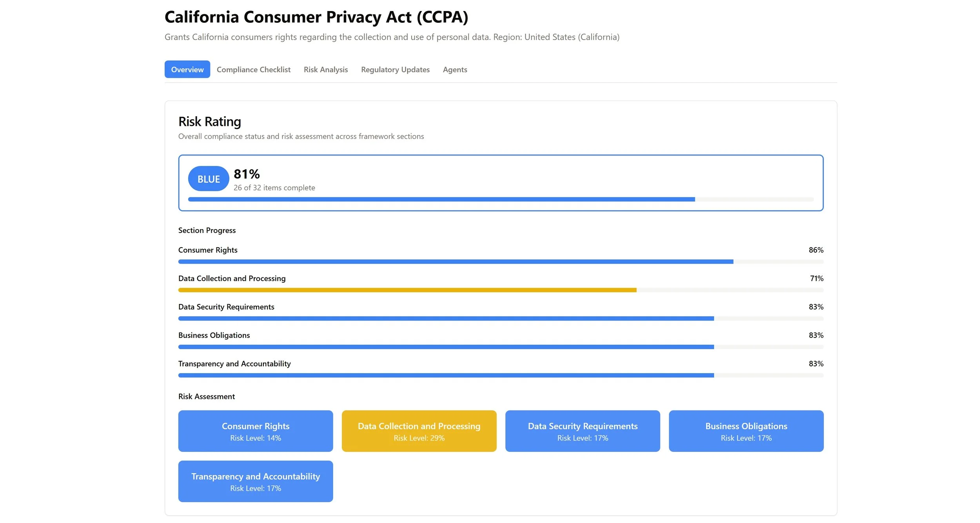Open the yellow Data Collection risk card
This screenshot has width=980, height=523.
pyautogui.click(x=419, y=431)
